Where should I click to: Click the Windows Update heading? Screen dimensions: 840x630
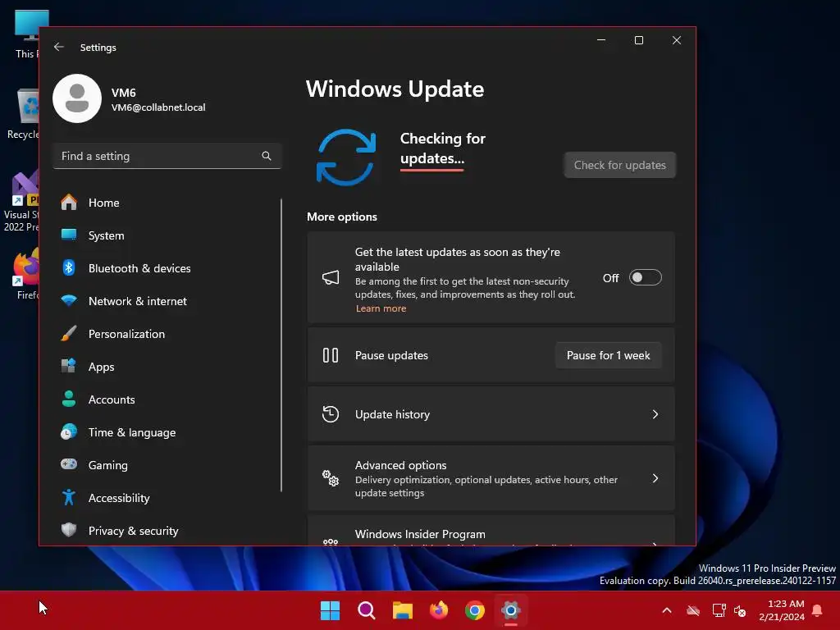click(x=395, y=89)
